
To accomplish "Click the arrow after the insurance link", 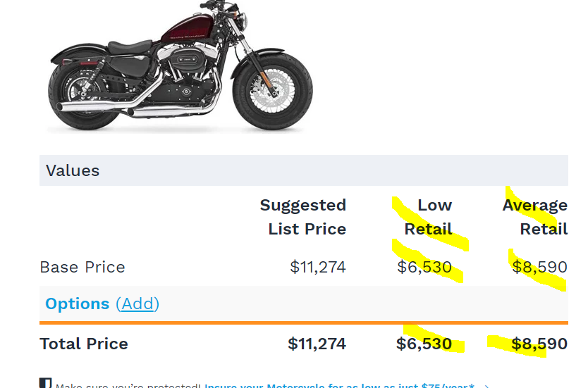I will coord(486,386).
